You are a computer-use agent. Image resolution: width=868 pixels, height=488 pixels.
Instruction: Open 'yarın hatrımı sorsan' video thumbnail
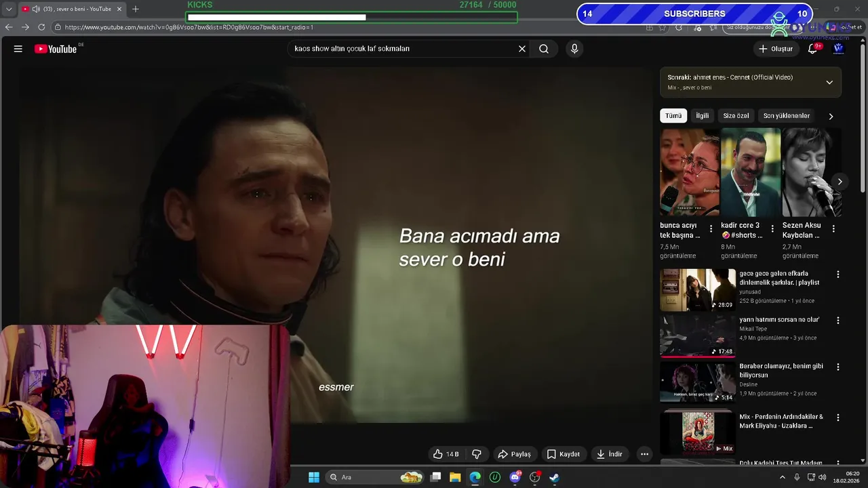(698, 335)
